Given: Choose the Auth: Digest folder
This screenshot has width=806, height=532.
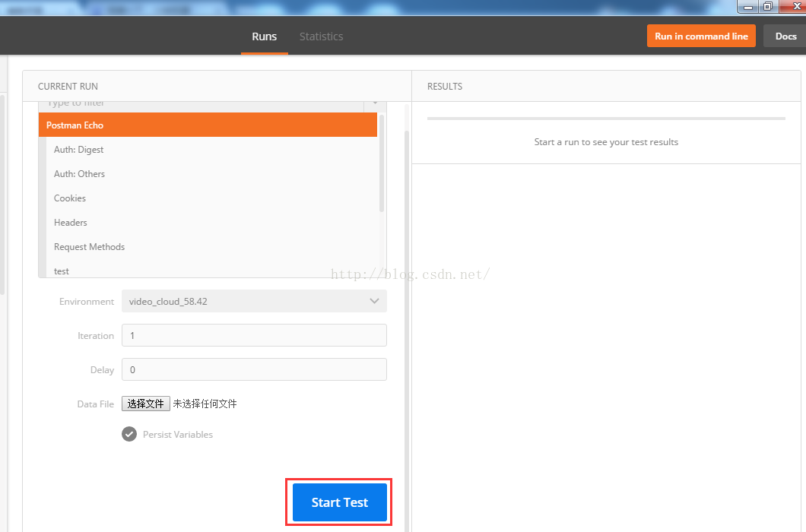Looking at the screenshot, I should point(79,150).
